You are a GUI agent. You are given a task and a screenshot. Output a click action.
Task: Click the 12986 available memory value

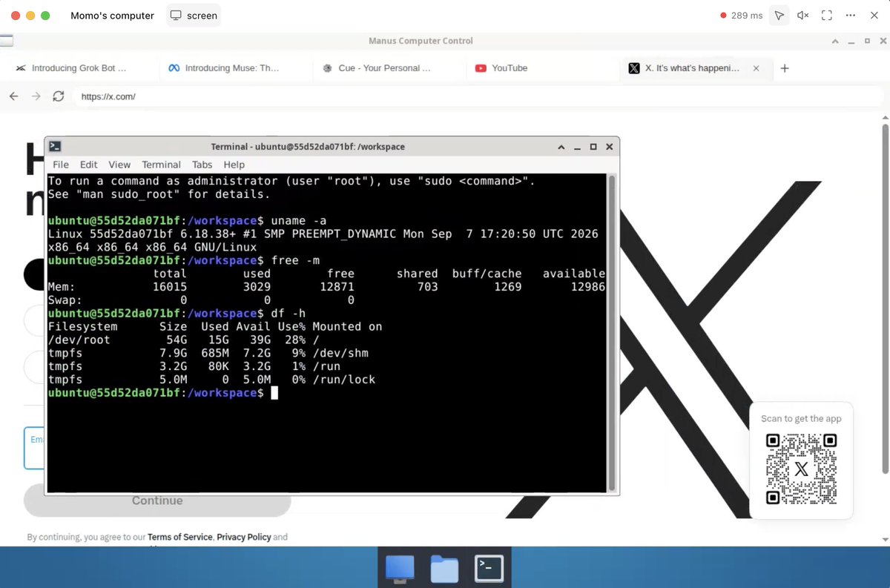pyautogui.click(x=588, y=287)
